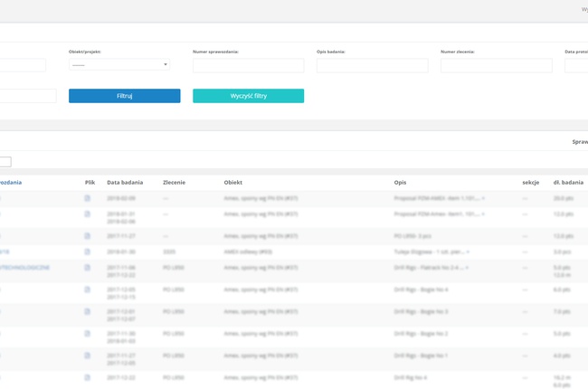Image resolution: width=588 pixels, height=389 pixels.
Task: Open the file icon for PO LR90-3 pcs row
Action: pos(88,235)
